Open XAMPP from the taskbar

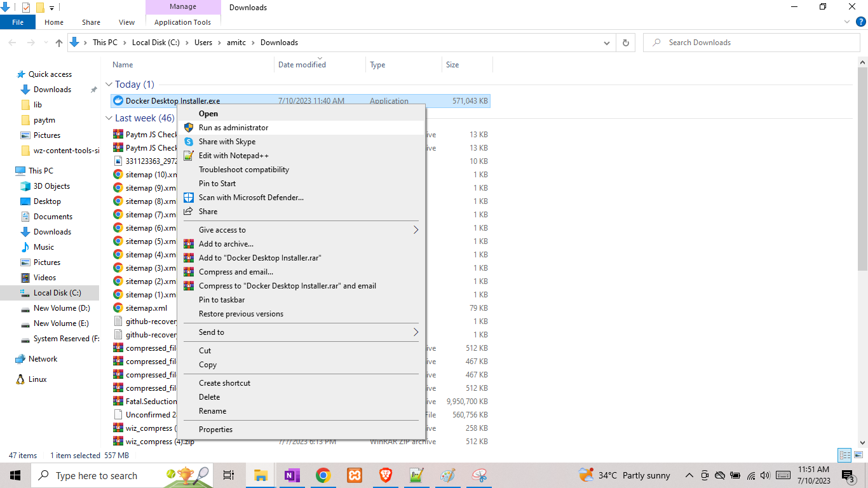[x=354, y=475]
